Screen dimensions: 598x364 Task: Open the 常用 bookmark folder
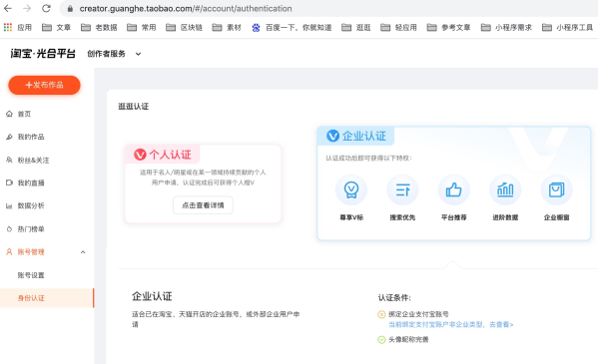click(142, 28)
